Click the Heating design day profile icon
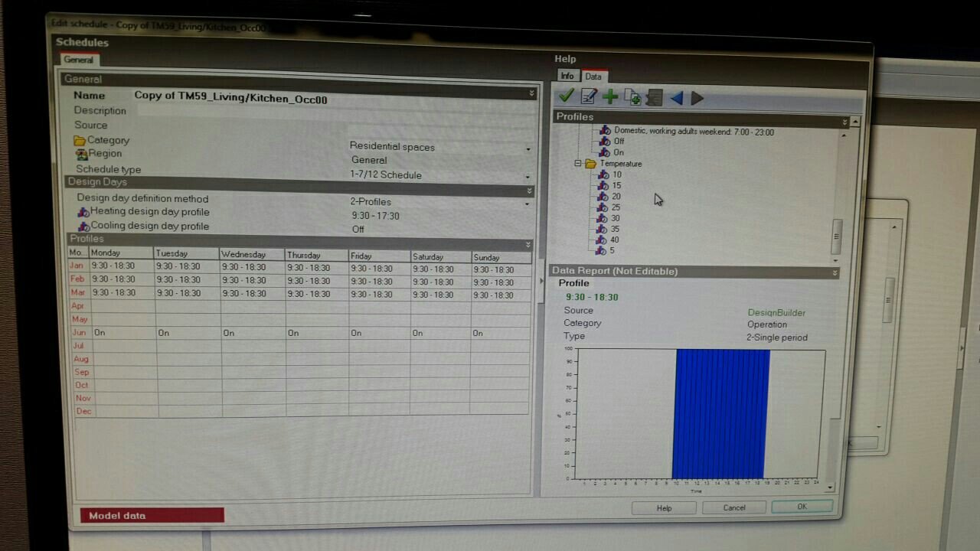Image resolution: width=980 pixels, height=551 pixels. 83,212
